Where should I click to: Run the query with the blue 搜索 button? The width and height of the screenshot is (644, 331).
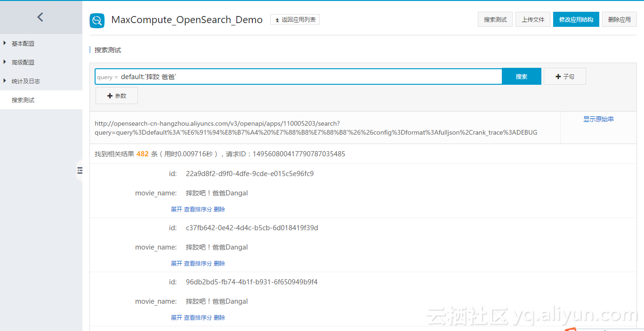coord(522,76)
